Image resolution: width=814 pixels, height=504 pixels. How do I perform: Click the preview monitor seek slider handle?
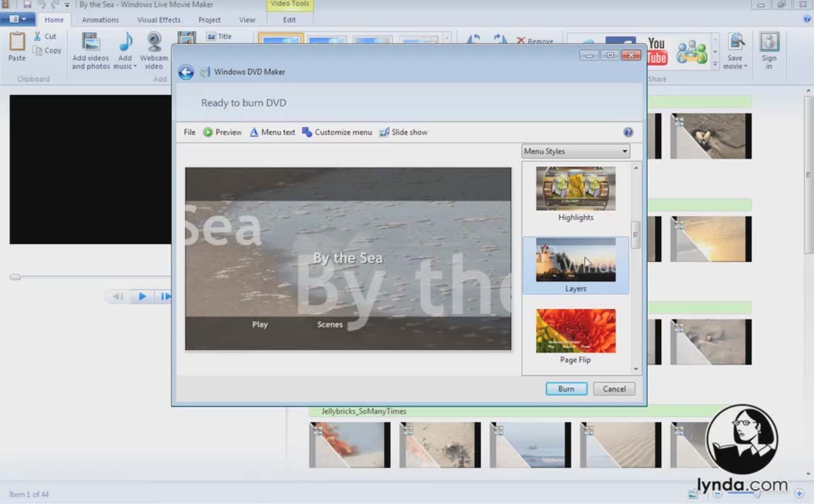coord(15,277)
